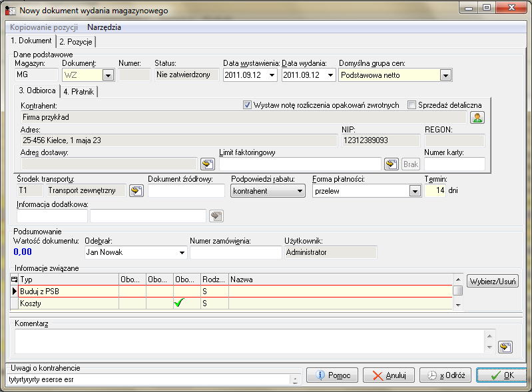Click the Limit faktoringowy picker icon
Viewport: 532px width, 392px height.
[392, 164]
